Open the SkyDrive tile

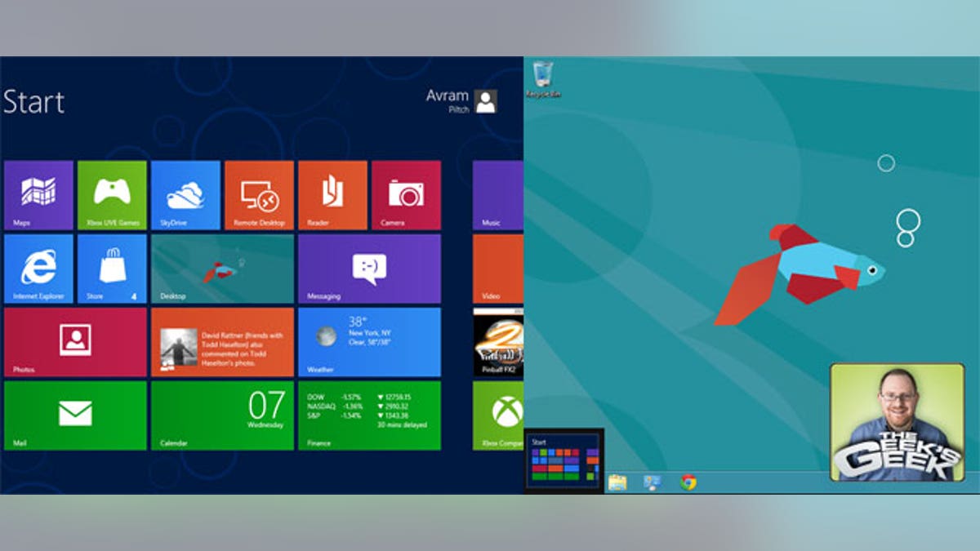pyautogui.click(x=185, y=195)
